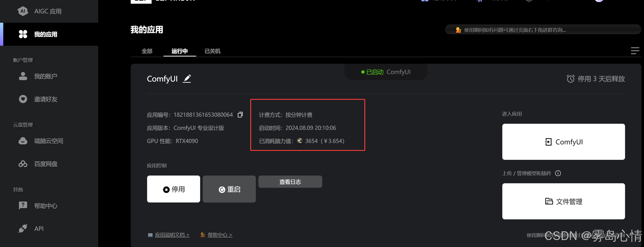Click the info icon next to 上传/管理模型和插件
The width and height of the screenshot is (644, 247).
click(558, 173)
